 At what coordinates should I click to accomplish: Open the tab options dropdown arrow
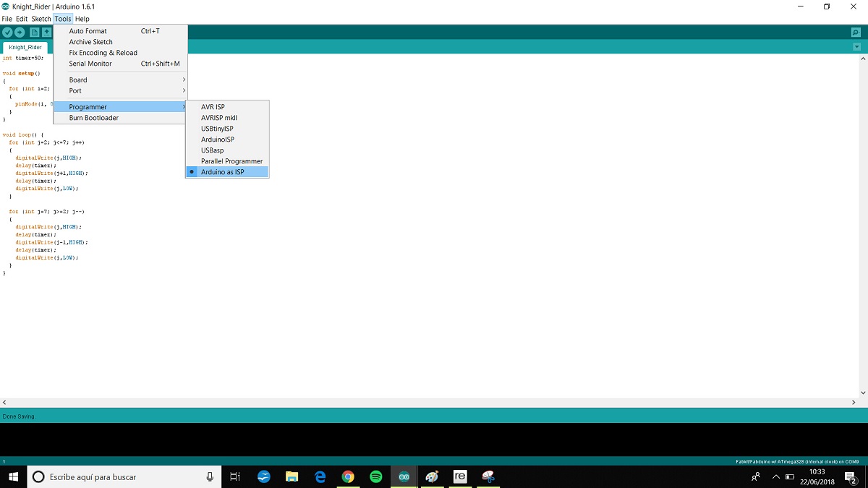(856, 47)
